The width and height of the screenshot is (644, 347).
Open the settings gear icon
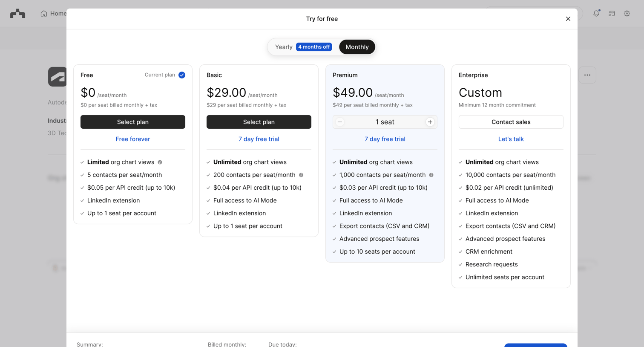[x=627, y=14]
